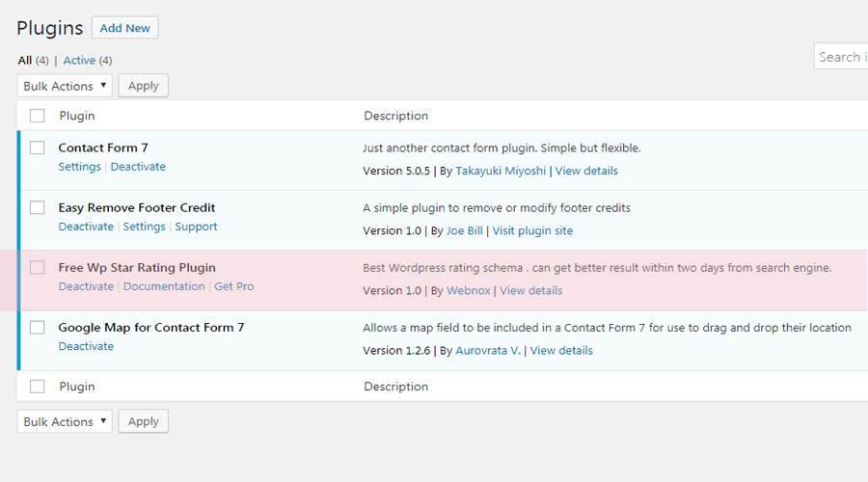Viewport: 868px width, 482px height.
Task: Click the top Plugin column header
Action: 77,116
